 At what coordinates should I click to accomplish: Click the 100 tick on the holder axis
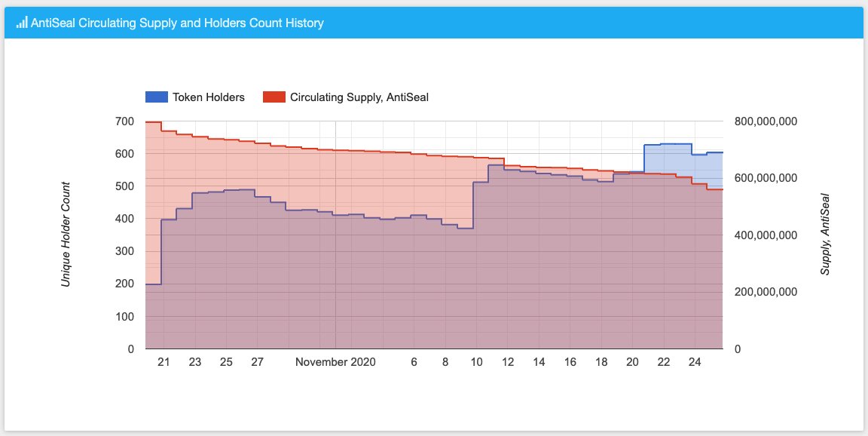click(125, 316)
